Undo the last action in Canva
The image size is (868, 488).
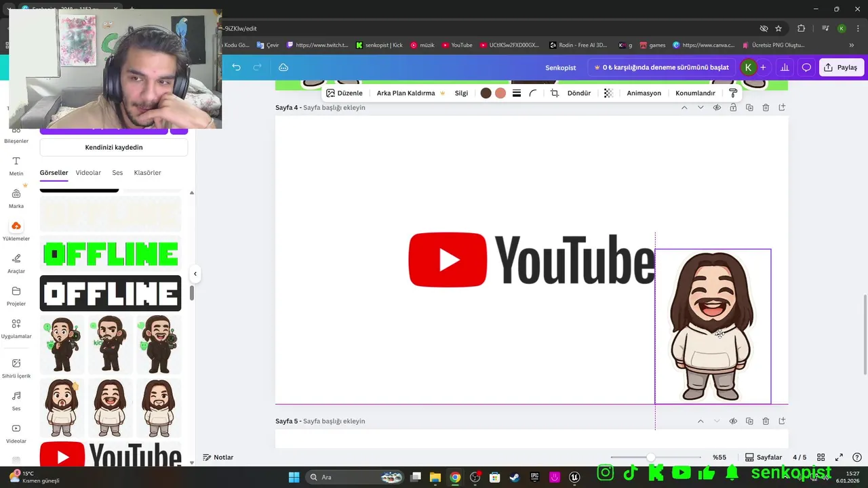point(236,67)
